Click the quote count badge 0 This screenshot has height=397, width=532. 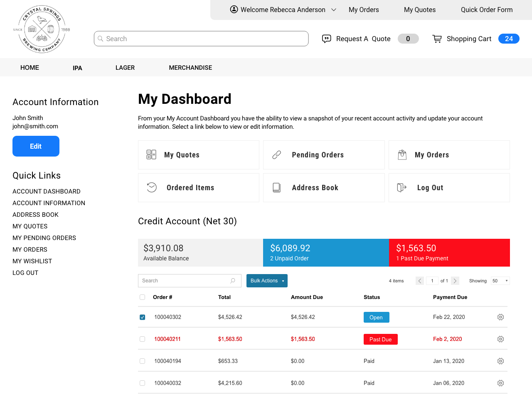point(408,39)
